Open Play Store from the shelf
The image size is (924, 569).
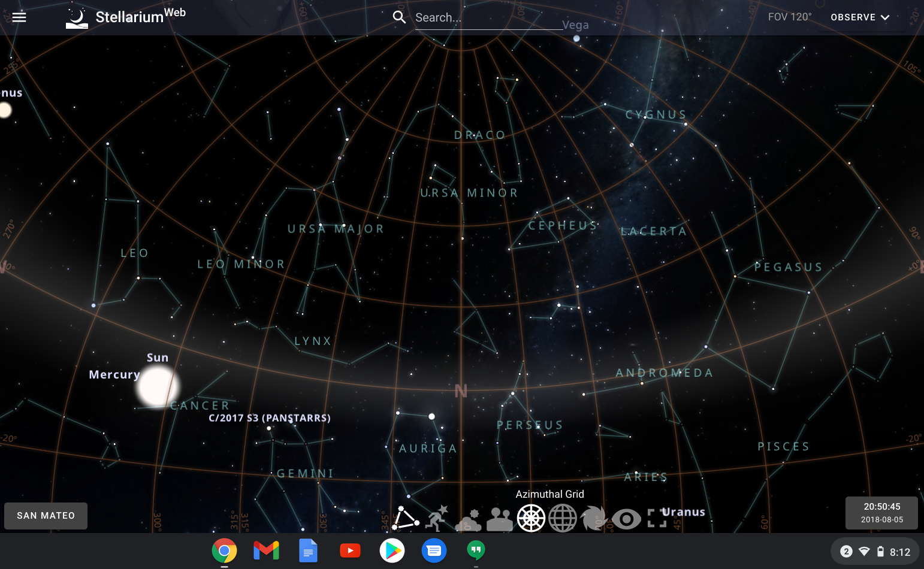click(392, 551)
